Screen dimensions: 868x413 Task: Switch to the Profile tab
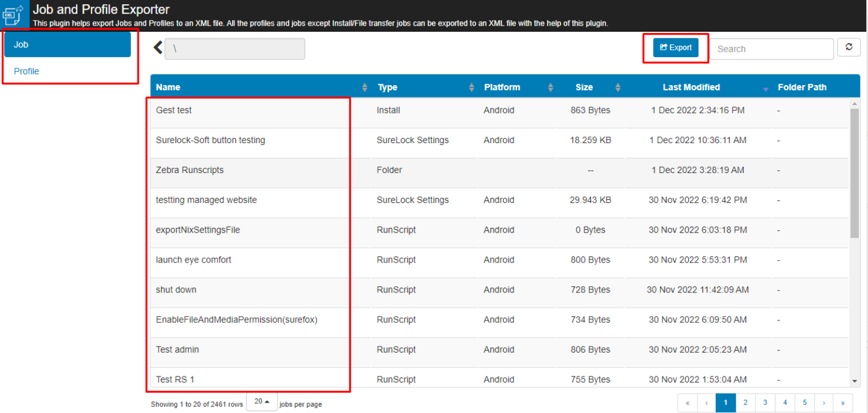[26, 71]
